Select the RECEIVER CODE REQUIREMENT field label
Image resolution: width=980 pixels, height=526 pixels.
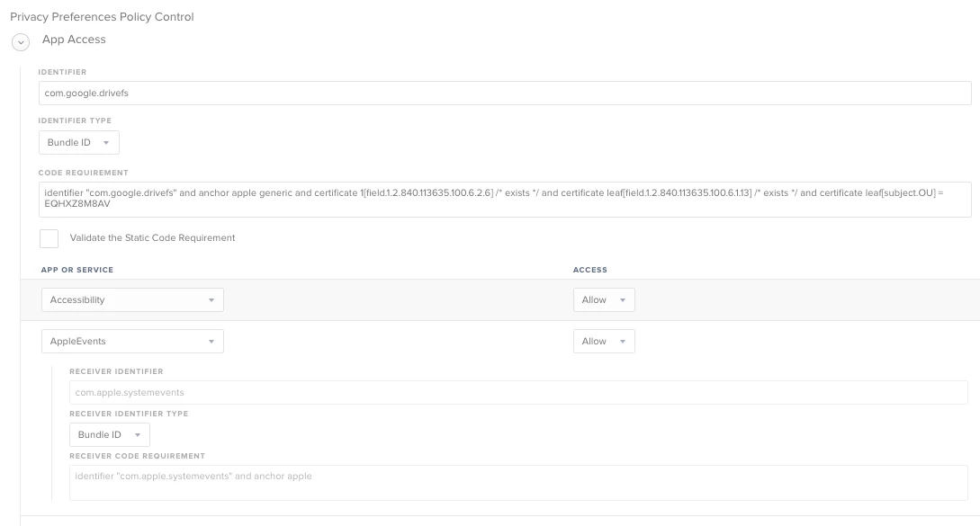(137, 456)
